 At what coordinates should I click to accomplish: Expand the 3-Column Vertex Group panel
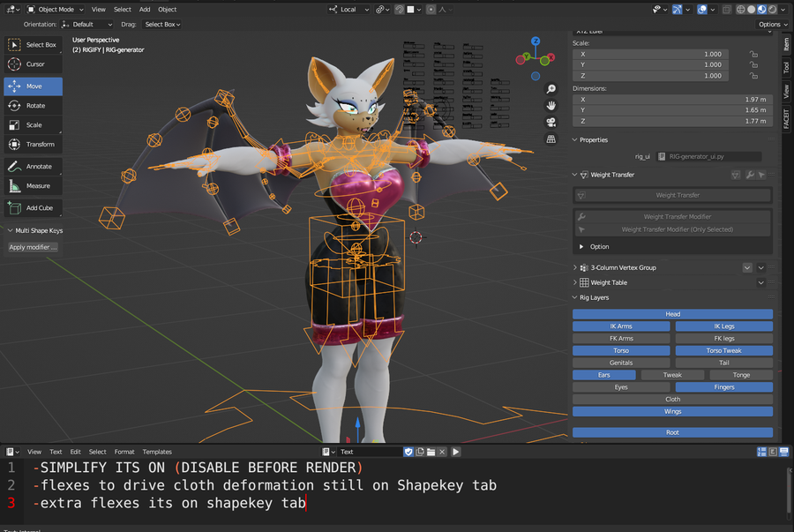(575, 267)
